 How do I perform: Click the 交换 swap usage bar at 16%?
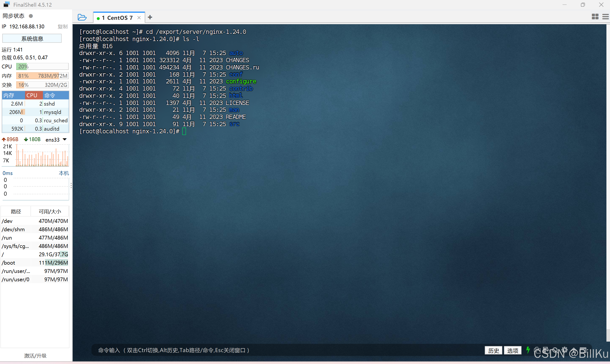(x=42, y=85)
